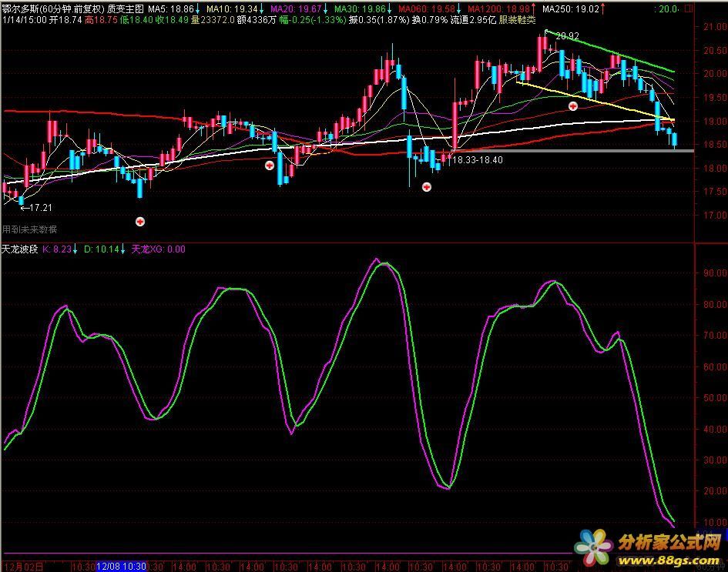
Task: Click the 天龙XG: 0.00 indicator value
Action: click(159, 249)
